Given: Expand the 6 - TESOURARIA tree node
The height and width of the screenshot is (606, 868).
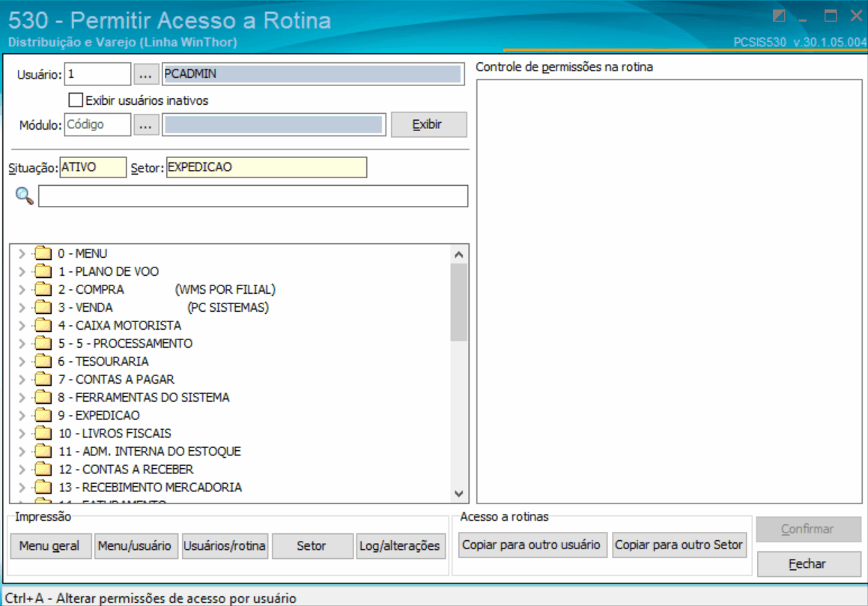Looking at the screenshot, I should click(22, 362).
